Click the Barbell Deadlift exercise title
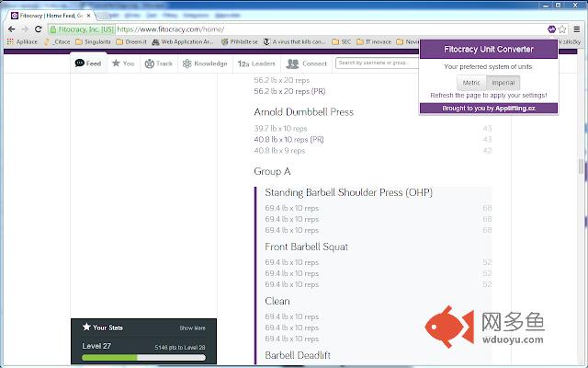This screenshot has height=368, width=588. [x=298, y=355]
